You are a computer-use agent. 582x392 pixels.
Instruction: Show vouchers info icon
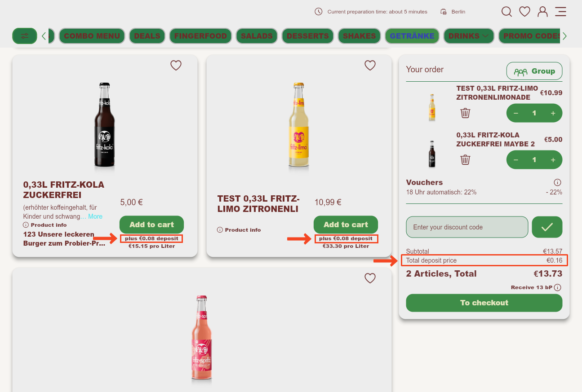(557, 182)
